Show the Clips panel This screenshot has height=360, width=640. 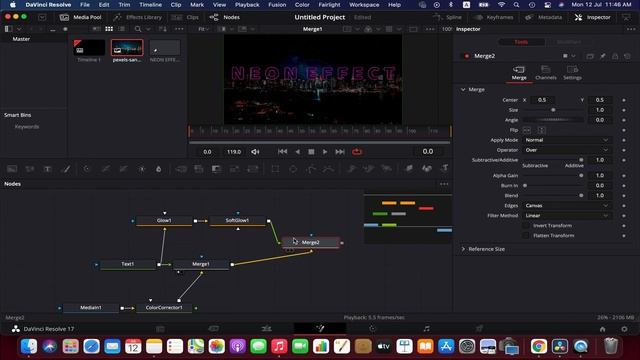185,17
